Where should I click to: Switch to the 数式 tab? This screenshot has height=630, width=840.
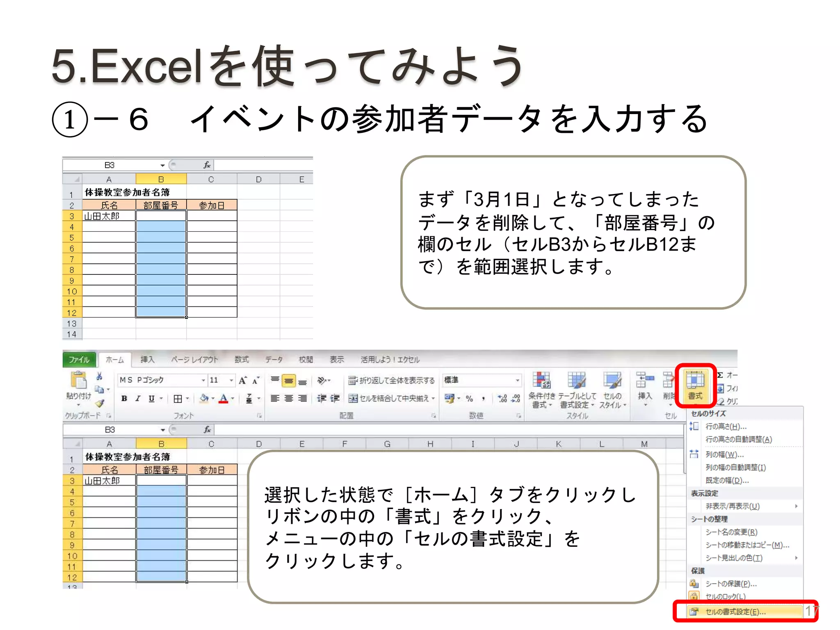point(242,360)
